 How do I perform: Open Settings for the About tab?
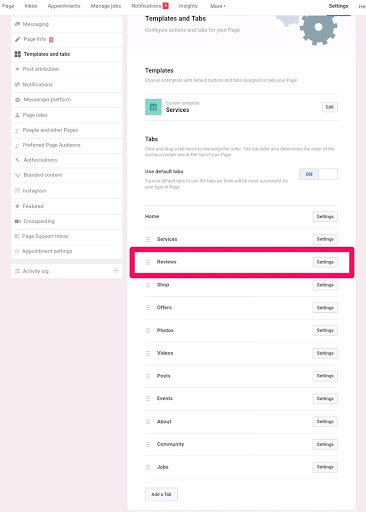(325, 422)
